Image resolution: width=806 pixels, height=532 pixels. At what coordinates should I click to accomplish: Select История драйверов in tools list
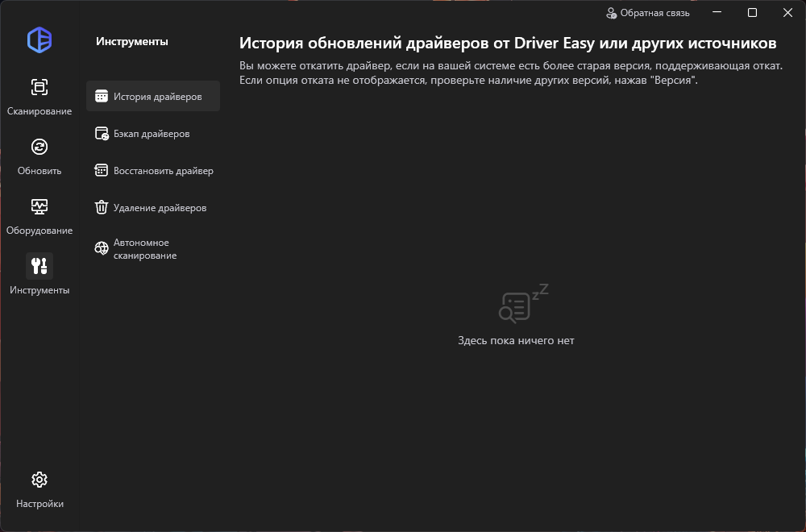[153, 96]
